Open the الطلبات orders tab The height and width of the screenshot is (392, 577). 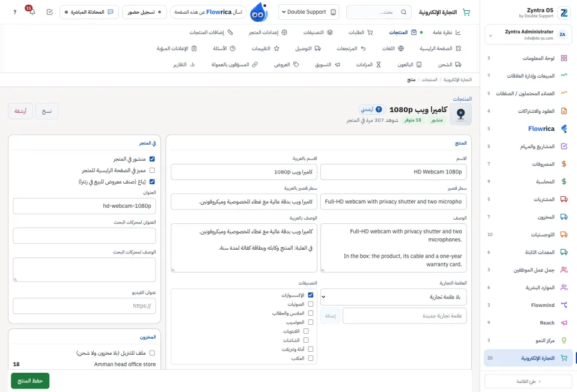[361, 32]
